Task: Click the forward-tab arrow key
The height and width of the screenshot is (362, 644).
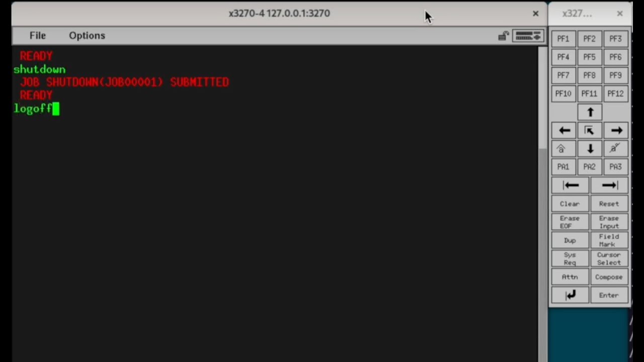Action: (x=609, y=186)
